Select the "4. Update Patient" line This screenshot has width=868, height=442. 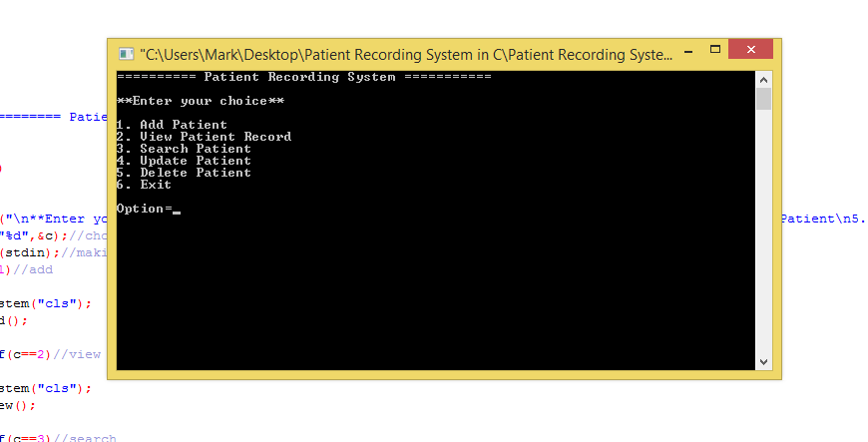coord(184,162)
